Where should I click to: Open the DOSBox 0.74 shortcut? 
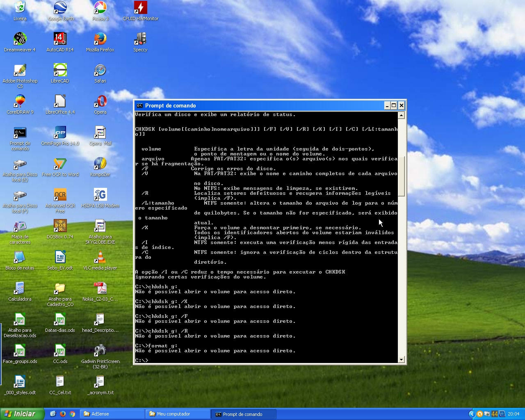60,226
